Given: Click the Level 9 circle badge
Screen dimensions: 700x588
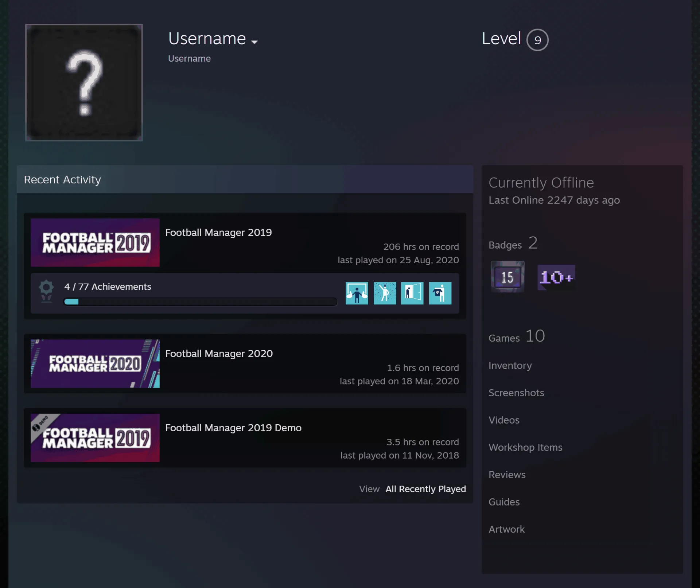Looking at the screenshot, I should tap(537, 40).
